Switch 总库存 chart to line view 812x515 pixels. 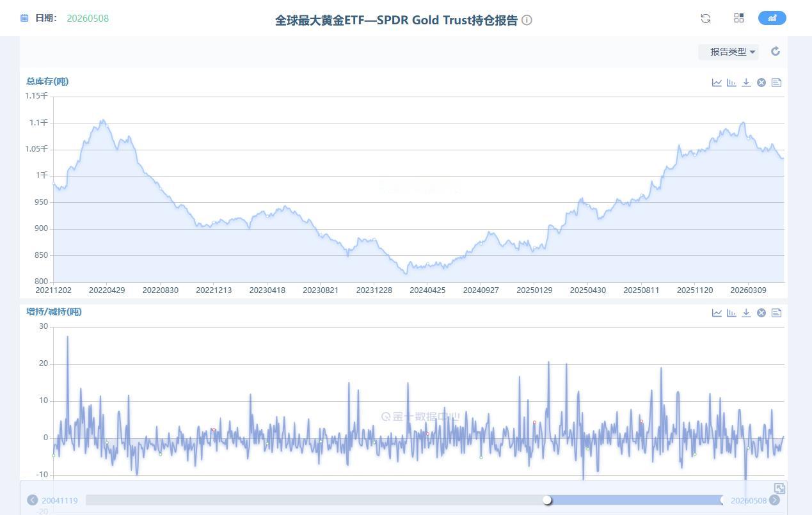point(717,83)
